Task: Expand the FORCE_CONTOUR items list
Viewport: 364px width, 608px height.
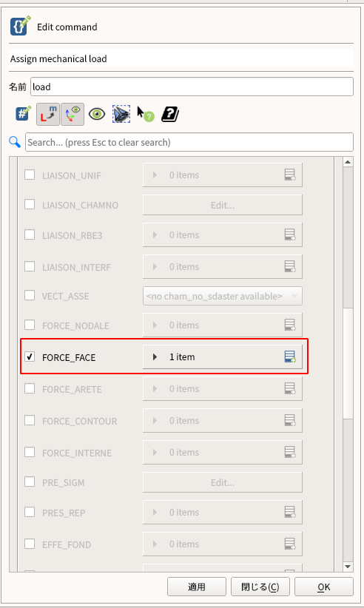Action: pyautogui.click(x=155, y=420)
